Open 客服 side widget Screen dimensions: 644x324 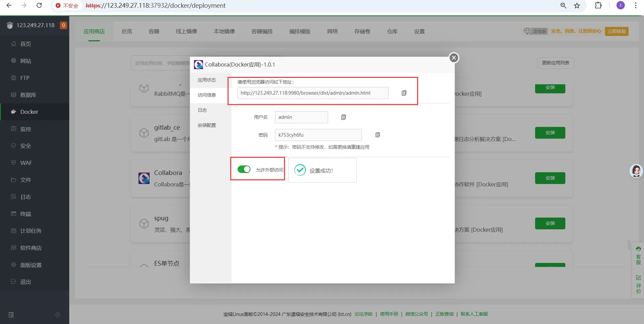[x=638, y=256]
